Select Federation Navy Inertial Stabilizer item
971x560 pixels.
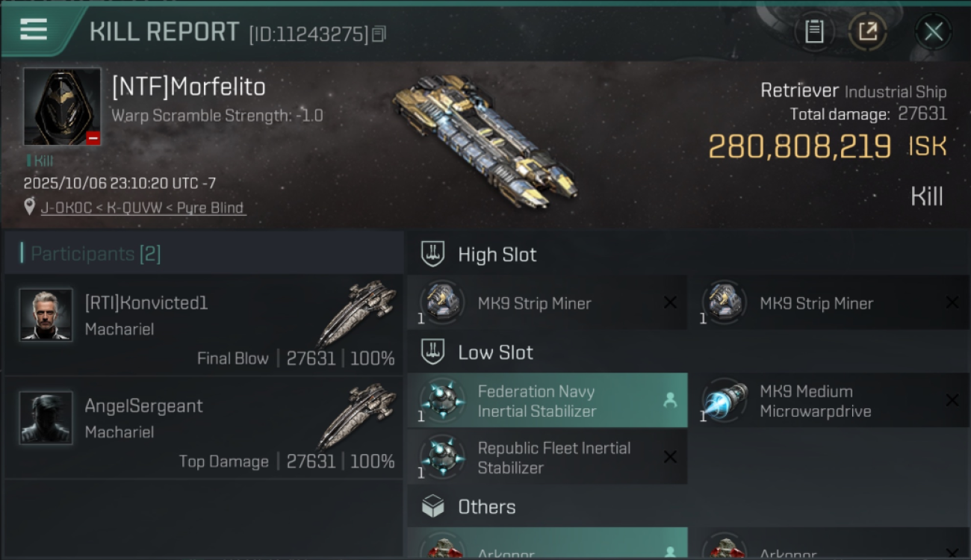point(547,401)
